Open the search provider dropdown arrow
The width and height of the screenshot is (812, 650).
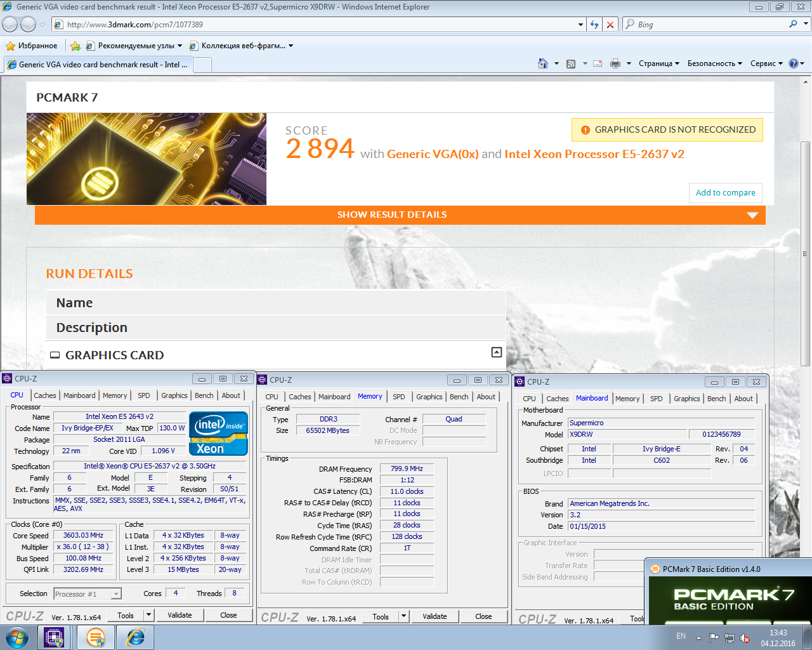[x=806, y=24]
